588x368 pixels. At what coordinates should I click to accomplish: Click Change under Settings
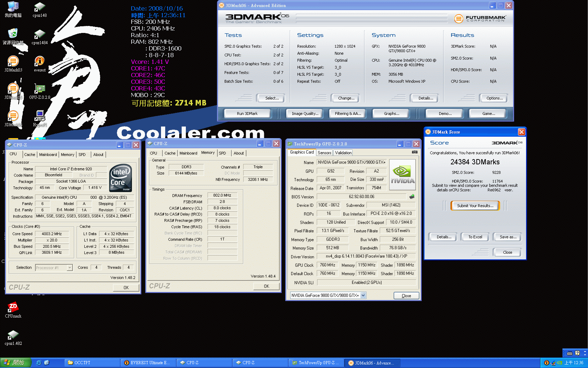click(x=346, y=98)
